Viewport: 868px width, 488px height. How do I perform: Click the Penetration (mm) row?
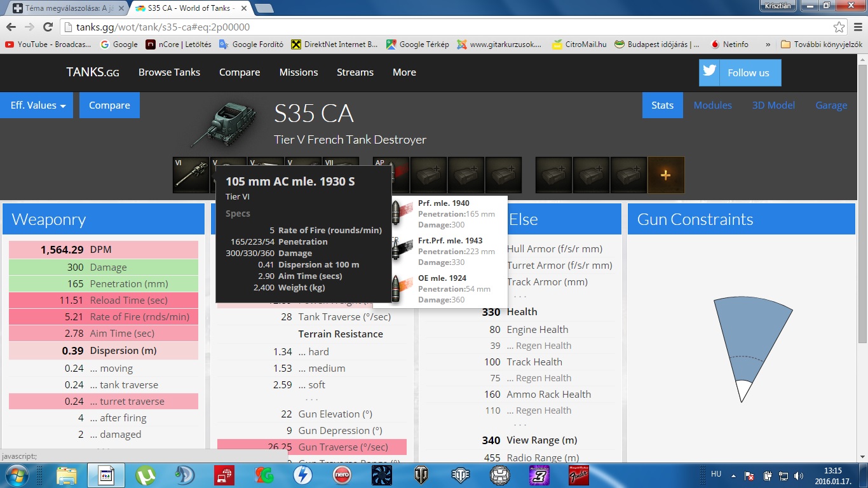point(104,283)
